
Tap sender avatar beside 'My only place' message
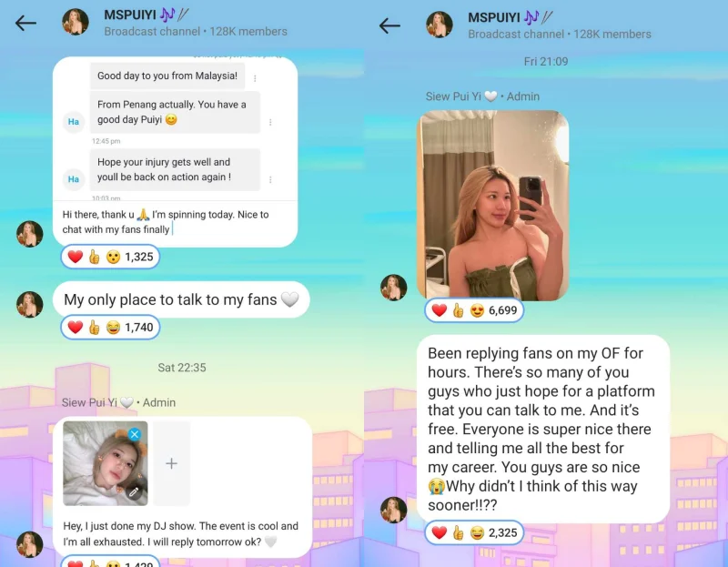tap(30, 304)
